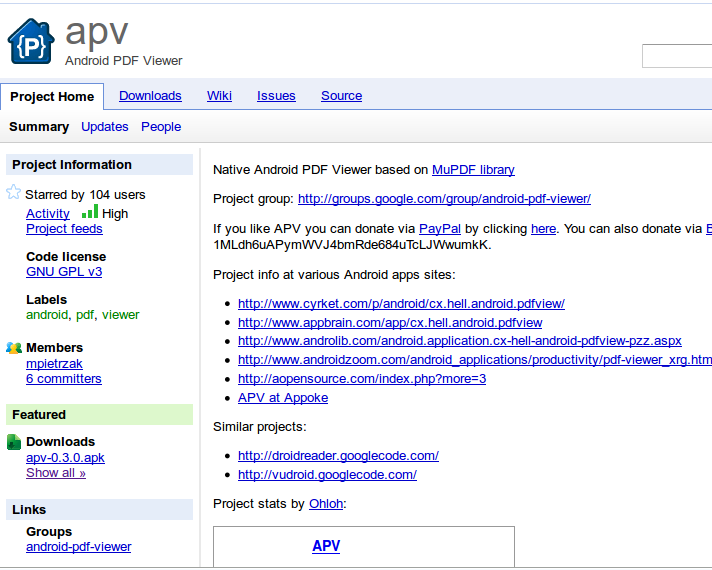Click the APV link in the Ohloh stats box
The width and height of the screenshot is (712, 570).
326,546
